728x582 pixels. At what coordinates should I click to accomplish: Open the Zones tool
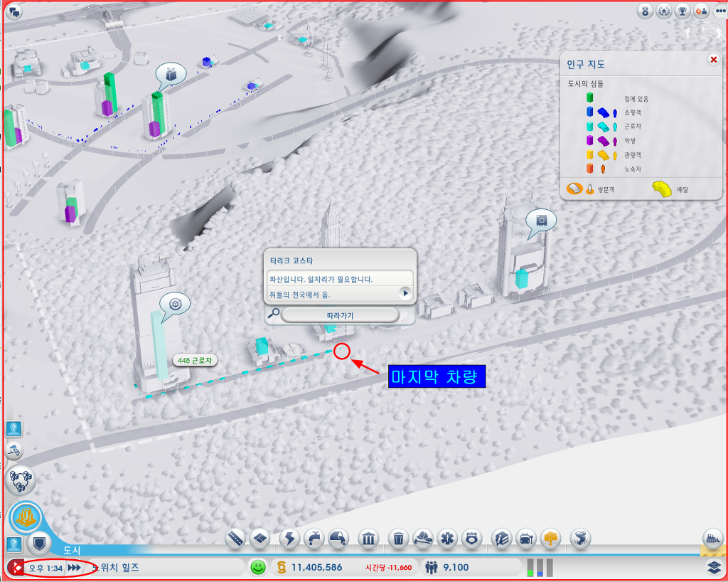coord(259,539)
